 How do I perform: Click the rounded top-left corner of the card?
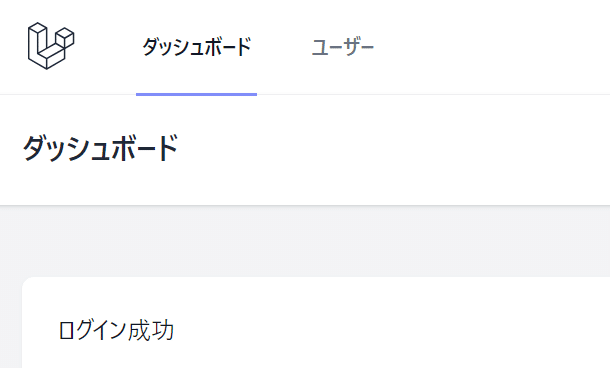27,282
